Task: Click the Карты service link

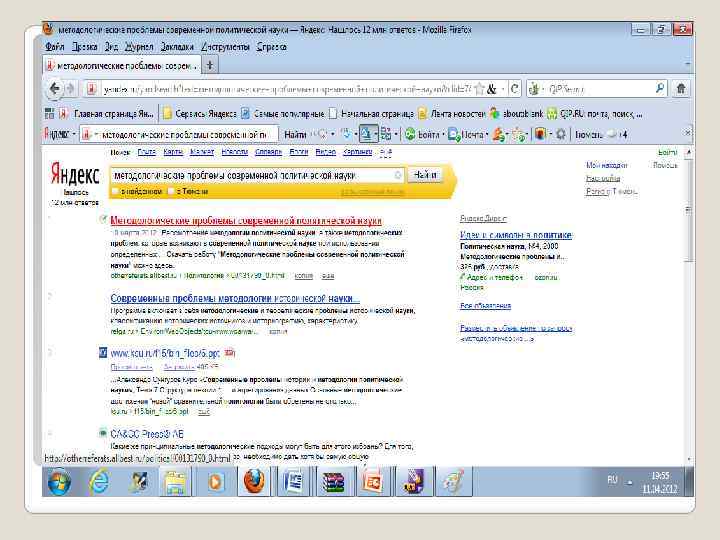Action: [173, 152]
